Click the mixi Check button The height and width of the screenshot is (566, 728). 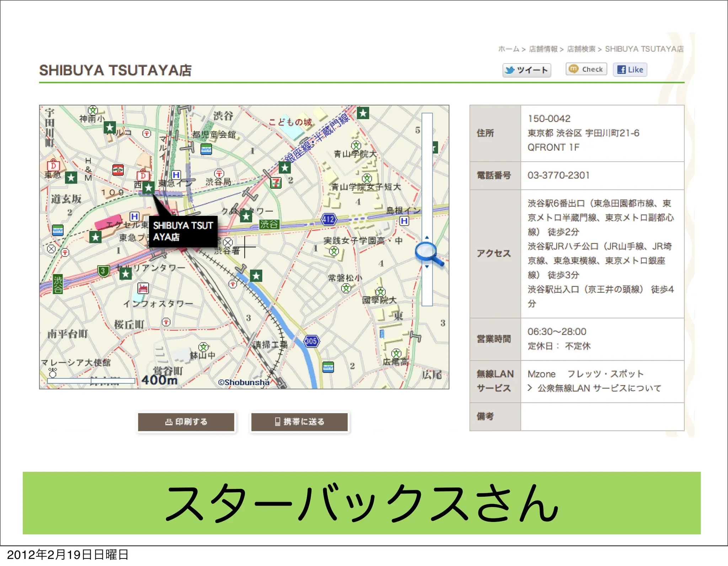[586, 69]
